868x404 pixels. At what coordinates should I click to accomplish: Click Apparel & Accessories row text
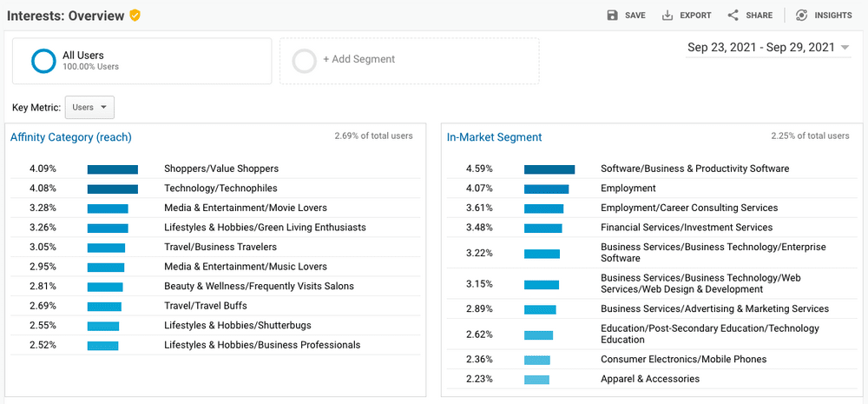[650, 379]
